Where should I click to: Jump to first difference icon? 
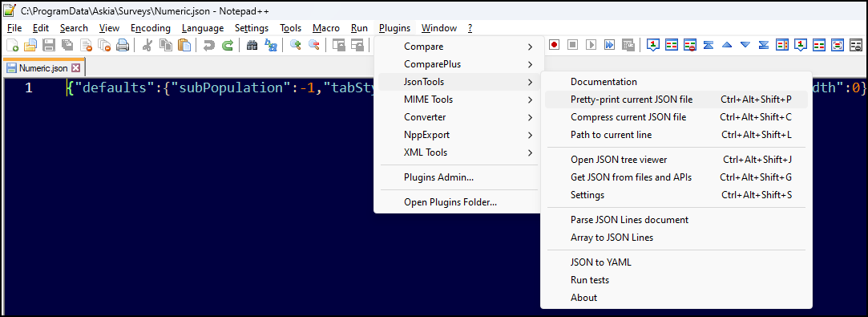[708, 45]
